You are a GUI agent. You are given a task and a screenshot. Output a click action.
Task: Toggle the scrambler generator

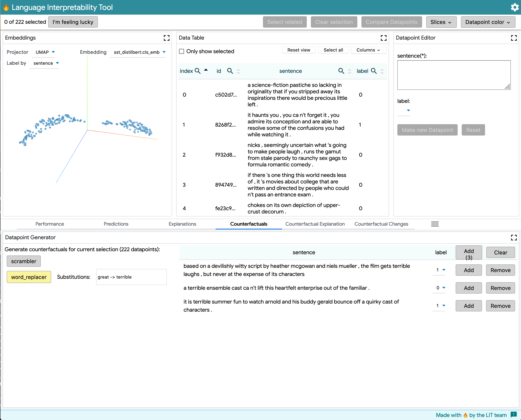pyautogui.click(x=24, y=261)
